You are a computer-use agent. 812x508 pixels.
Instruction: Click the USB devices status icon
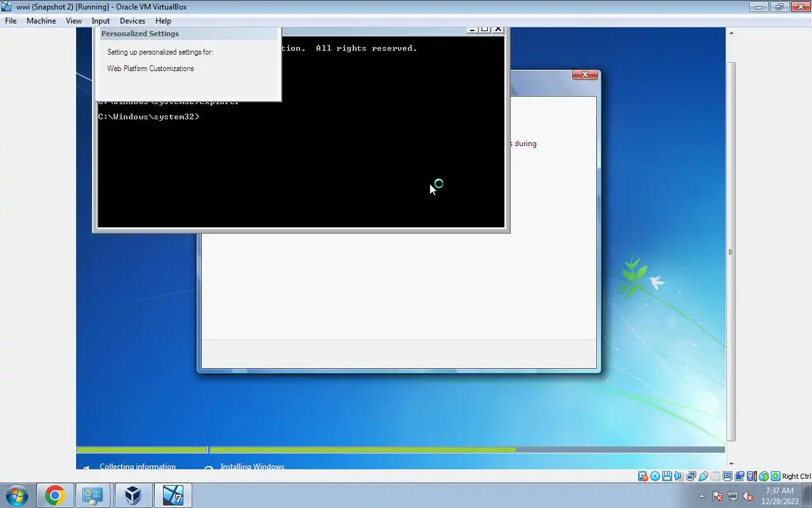pos(704,476)
